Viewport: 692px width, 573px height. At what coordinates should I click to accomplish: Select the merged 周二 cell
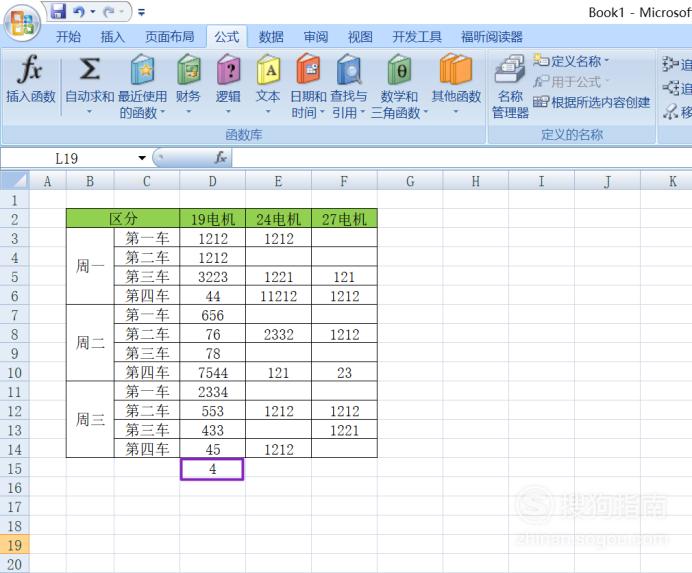tap(90, 343)
